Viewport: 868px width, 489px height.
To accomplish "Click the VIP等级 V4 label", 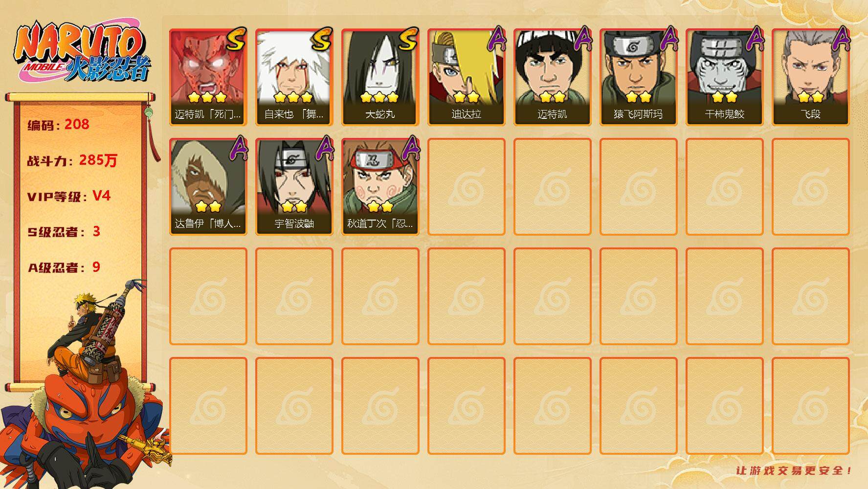I will (69, 196).
